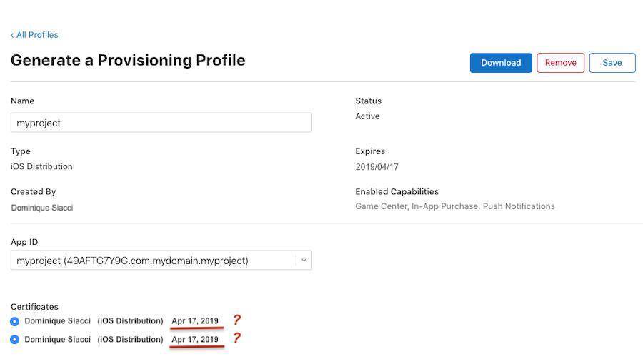Screen dimensions: 643x364
Task: Click the Generate a Provisioning Profile heading
Action: 128,60
